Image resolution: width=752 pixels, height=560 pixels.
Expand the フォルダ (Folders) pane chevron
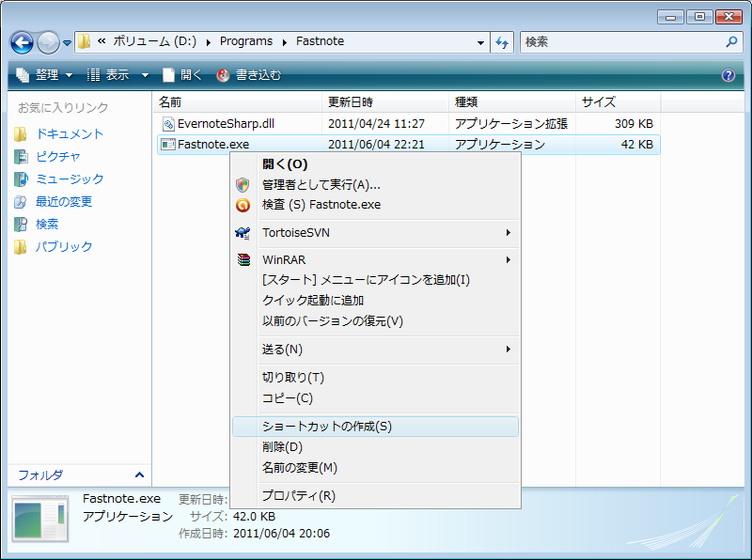[x=140, y=474]
